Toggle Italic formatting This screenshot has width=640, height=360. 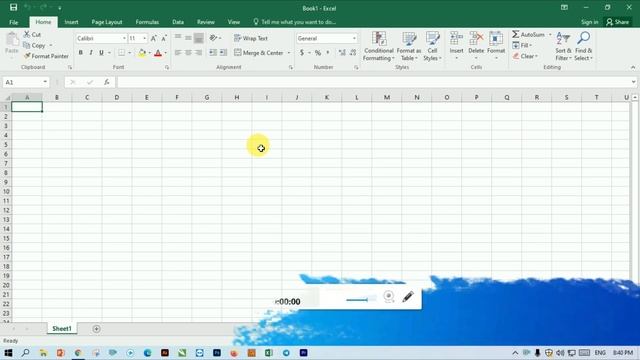click(x=91, y=53)
